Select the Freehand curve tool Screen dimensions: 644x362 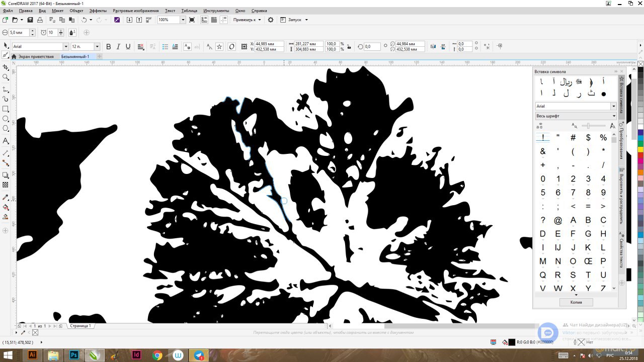6,88
